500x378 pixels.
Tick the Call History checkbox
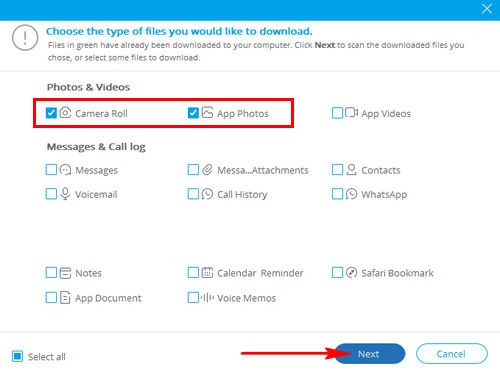tap(193, 194)
